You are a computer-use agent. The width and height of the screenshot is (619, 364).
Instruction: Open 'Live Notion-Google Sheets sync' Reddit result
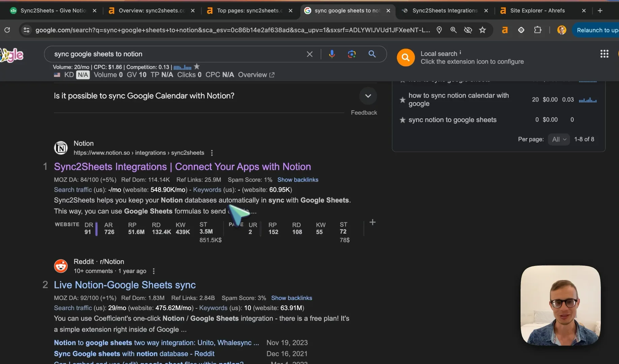point(125,285)
